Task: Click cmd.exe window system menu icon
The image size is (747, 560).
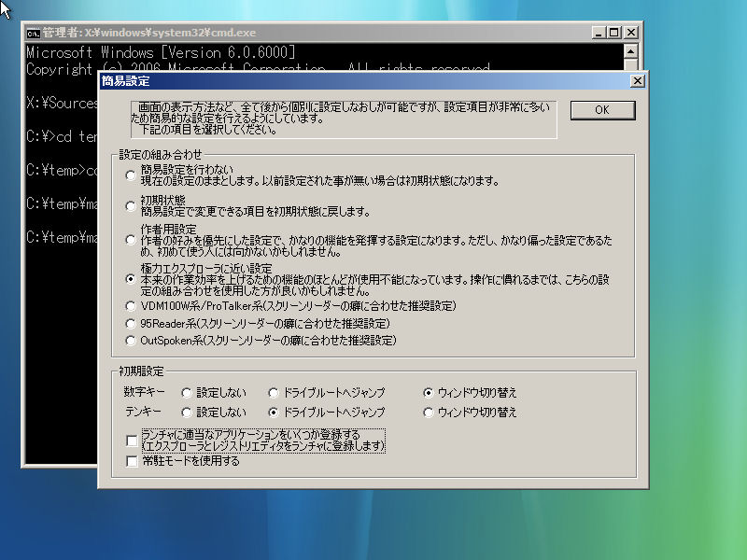Action: pos(33,33)
